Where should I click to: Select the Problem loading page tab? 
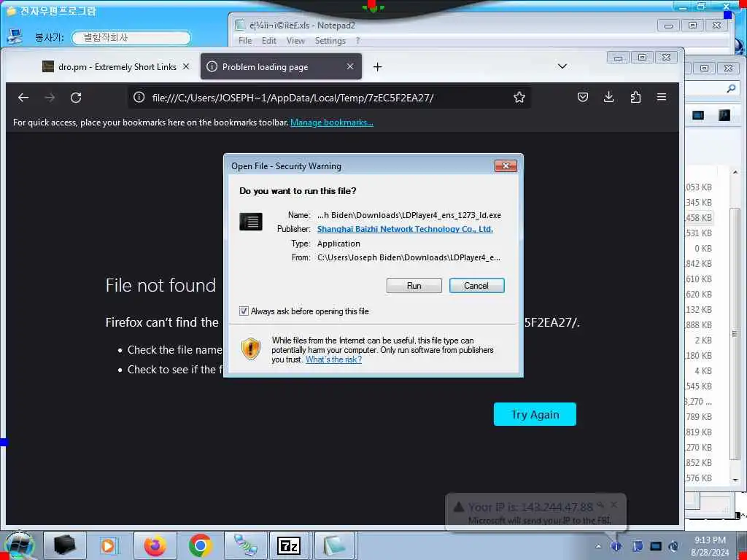(x=281, y=66)
